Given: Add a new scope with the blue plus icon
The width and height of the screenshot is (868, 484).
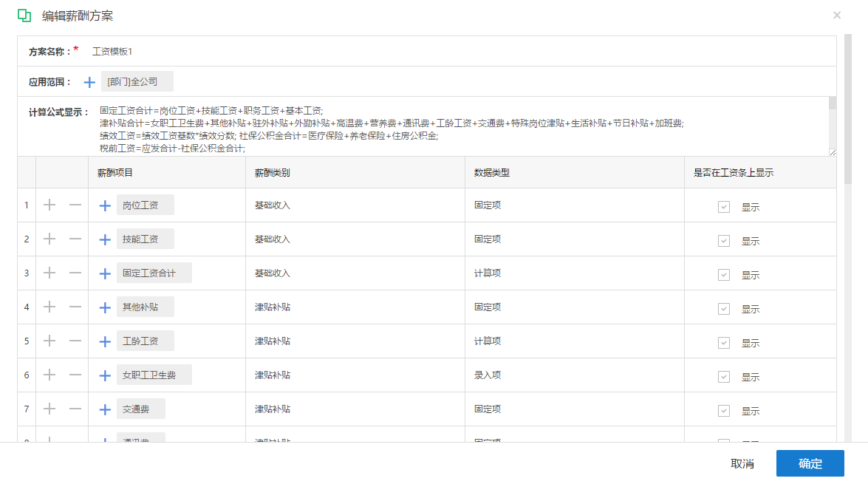Looking at the screenshot, I should [x=89, y=83].
